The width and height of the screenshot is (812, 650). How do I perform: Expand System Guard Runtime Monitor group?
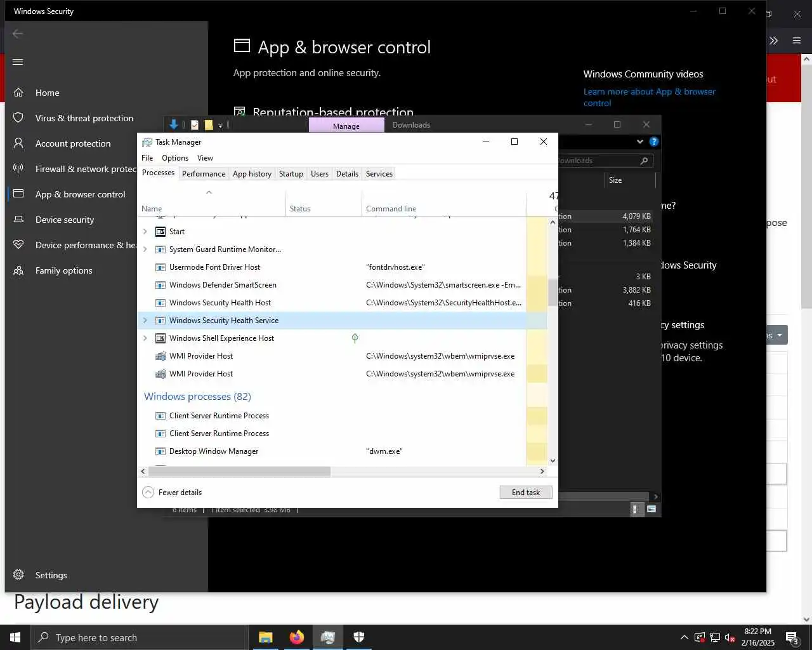[x=145, y=249]
